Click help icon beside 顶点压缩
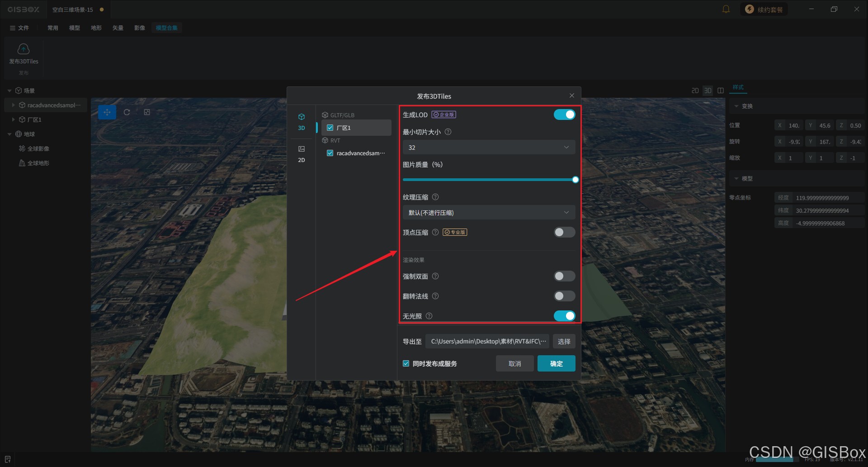The image size is (868, 467). pyautogui.click(x=435, y=232)
